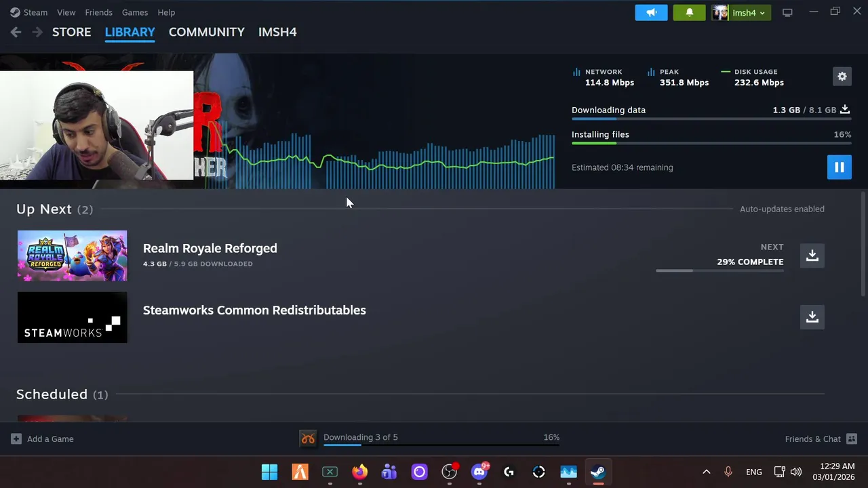The image size is (868, 488).
Task: Open the IMSH4 profile tab
Action: pyautogui.click(x=277, y=32)
